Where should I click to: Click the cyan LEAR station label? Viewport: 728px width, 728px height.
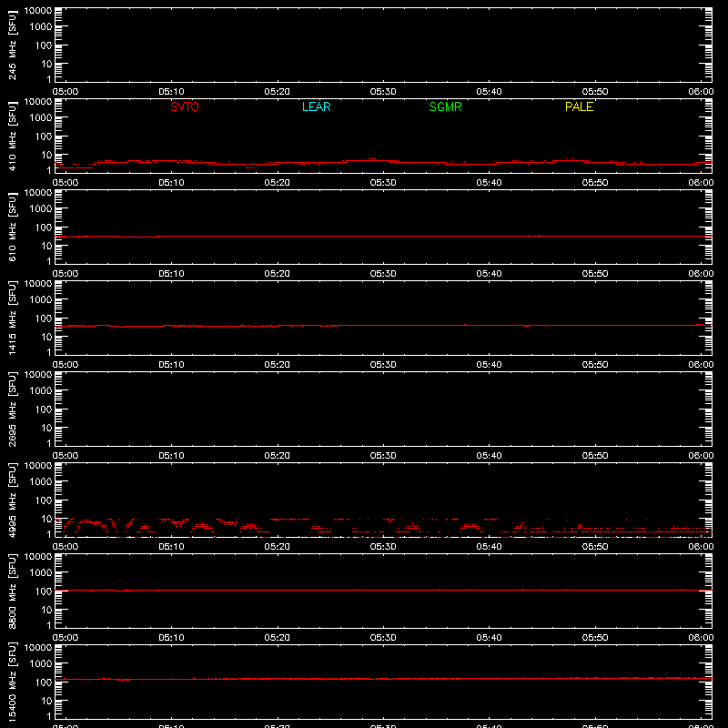click(316, 106)
